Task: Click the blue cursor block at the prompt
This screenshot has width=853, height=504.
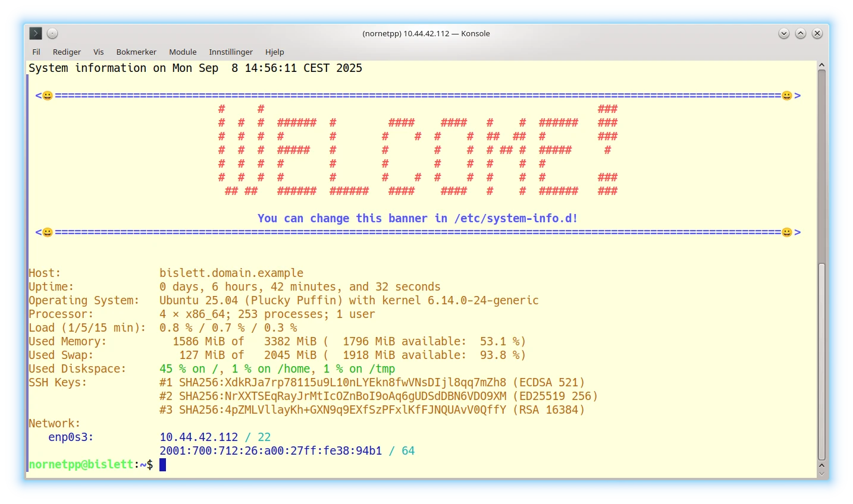Action: (x=162, y=464)
